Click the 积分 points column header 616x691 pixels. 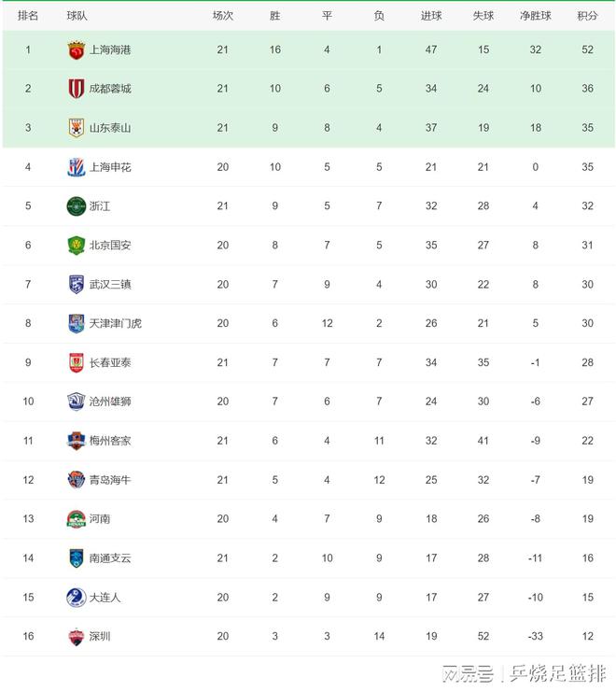pos(587,16)
